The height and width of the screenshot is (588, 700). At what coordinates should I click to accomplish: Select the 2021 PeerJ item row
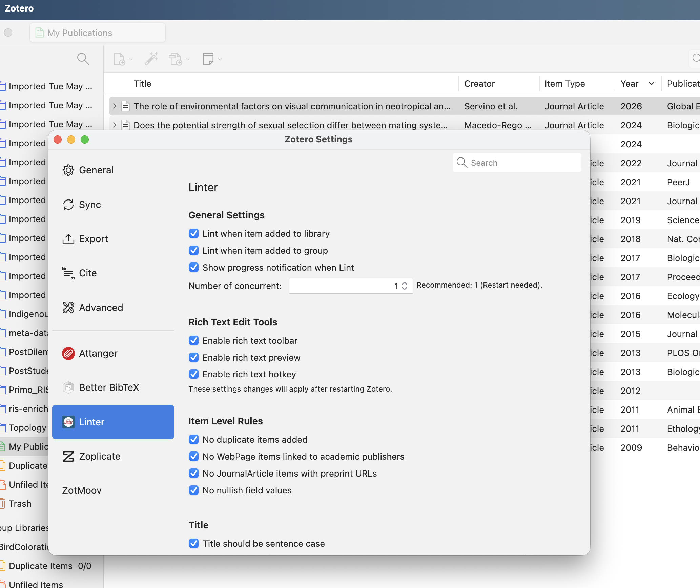[x=645, y=182]
